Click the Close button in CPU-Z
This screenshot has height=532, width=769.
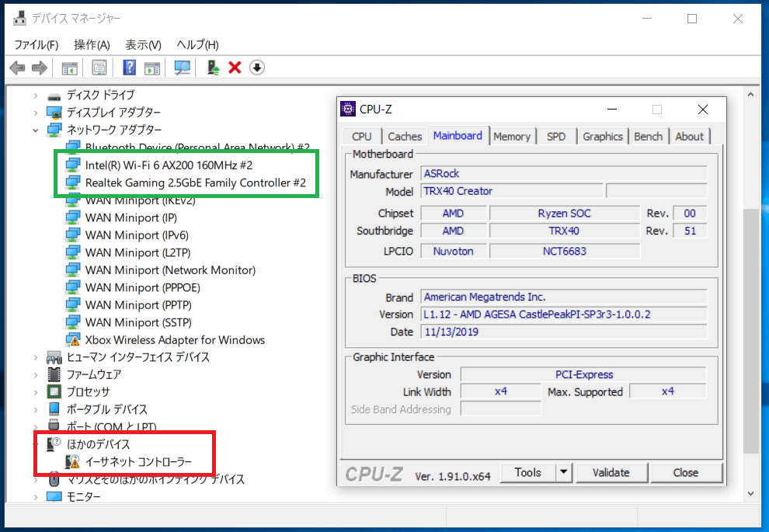point(686,472)
